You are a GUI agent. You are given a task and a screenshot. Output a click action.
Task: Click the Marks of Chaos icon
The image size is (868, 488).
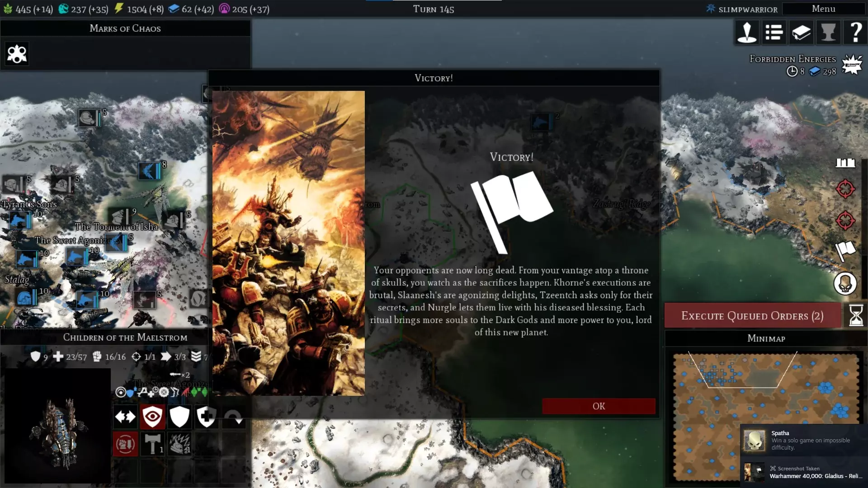tap(17, 54)
